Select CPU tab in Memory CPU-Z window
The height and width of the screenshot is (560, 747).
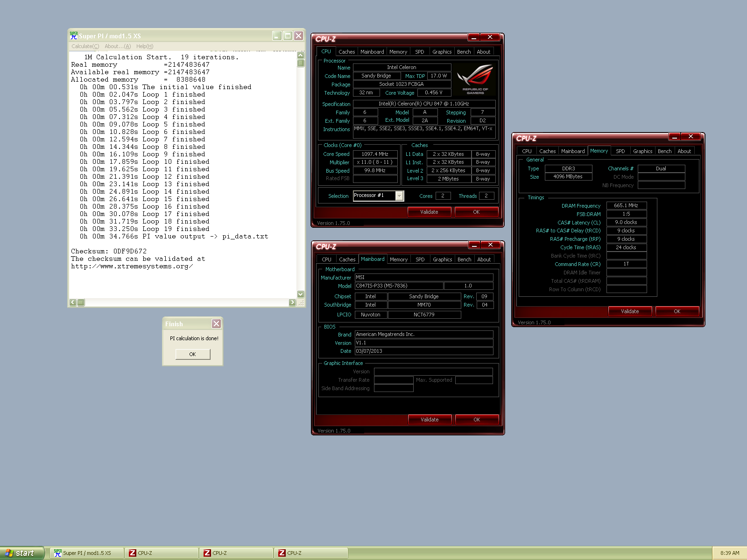click(x=527, y=151)
